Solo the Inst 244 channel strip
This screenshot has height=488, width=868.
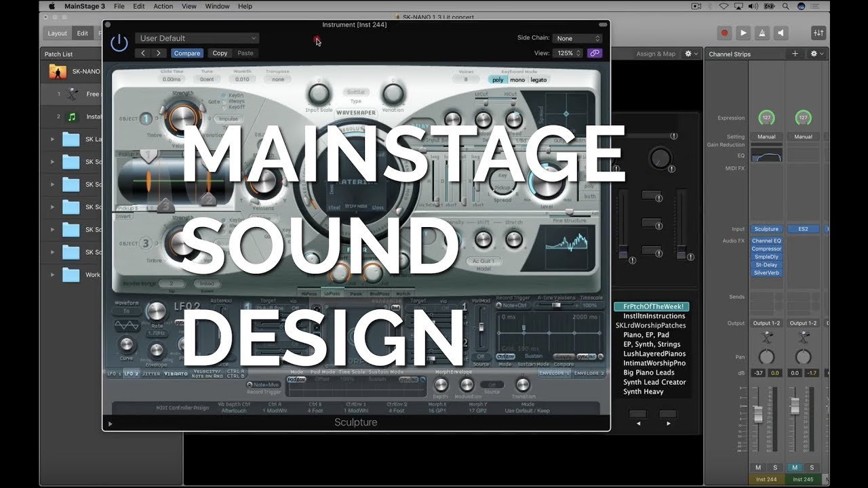(x=774, y=468)
